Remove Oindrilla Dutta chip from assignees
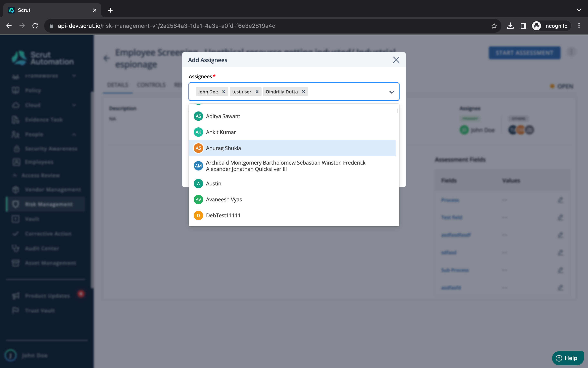588x368 pixels. click(x=303, y=92)
